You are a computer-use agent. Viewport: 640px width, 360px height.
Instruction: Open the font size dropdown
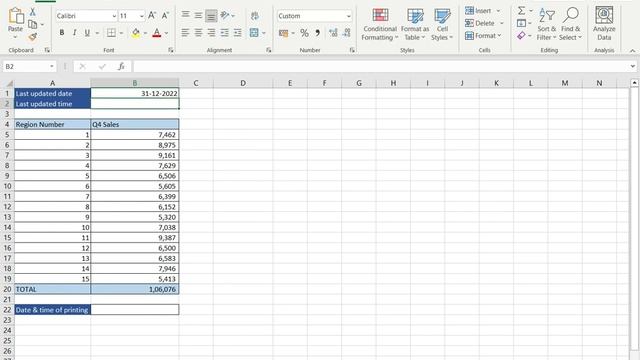click(142, 16)
